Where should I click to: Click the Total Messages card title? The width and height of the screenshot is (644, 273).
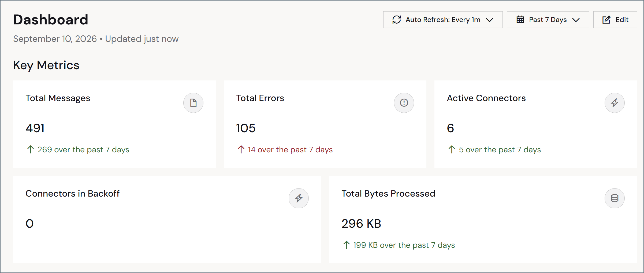coord(58,98)
